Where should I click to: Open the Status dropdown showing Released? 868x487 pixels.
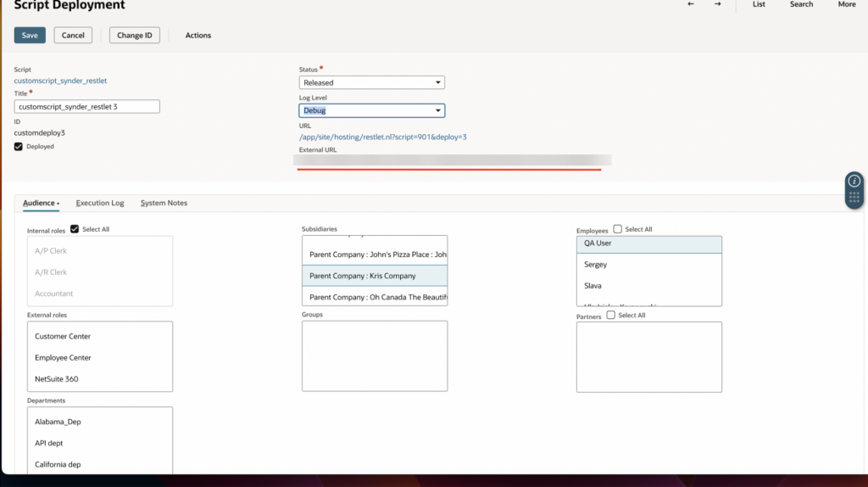371,82
